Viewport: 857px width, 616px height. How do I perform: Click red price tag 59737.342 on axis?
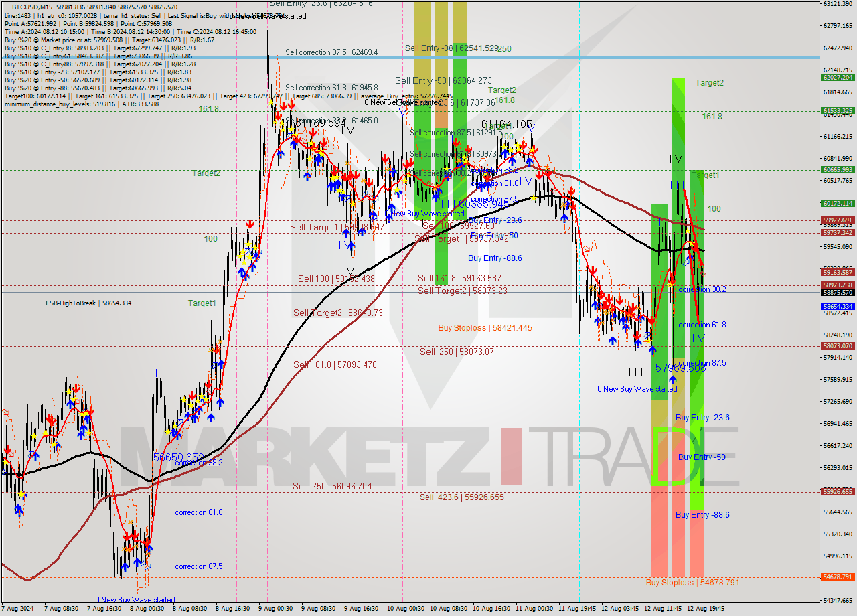tap(838, 233)
